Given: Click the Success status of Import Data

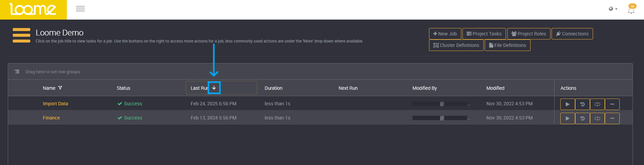Looking at the screenshot, I should [x=130, y=104].
